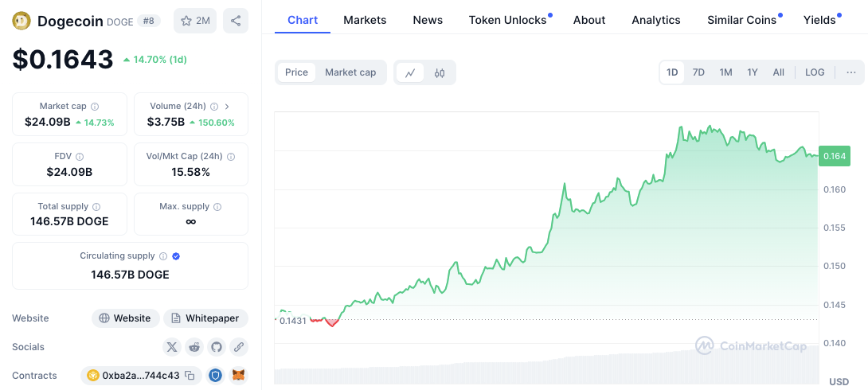
Task: Switch to the Chart tab
Action: (303, 21)
